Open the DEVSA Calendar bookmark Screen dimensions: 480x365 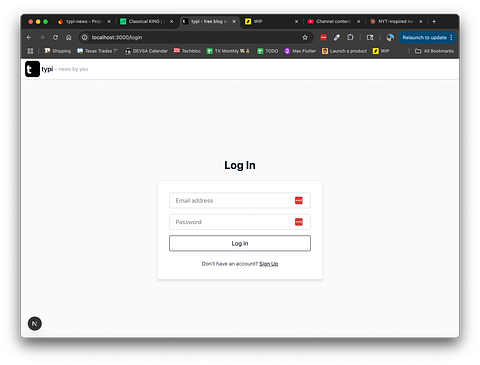point(146,51)
